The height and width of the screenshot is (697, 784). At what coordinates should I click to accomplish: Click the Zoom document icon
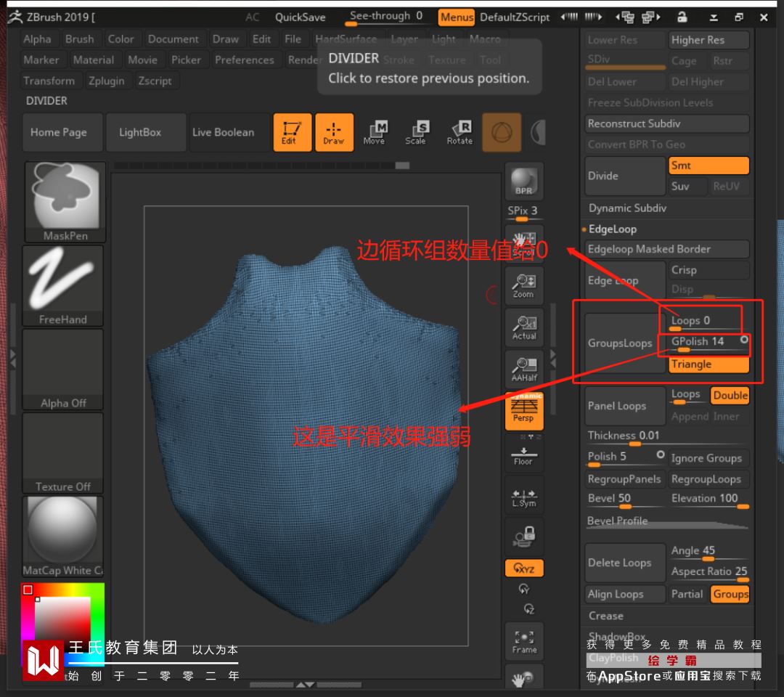point(523,286)
